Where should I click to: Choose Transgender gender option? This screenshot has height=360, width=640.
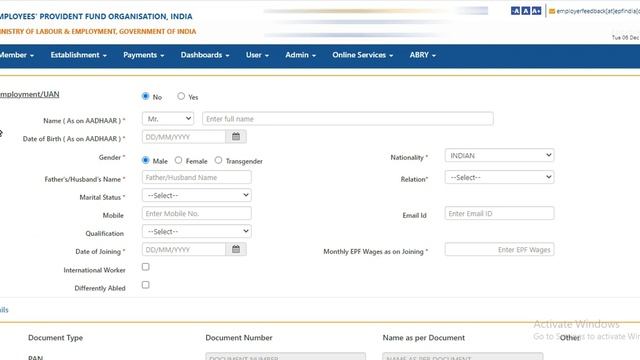click(x=218, y=160)
